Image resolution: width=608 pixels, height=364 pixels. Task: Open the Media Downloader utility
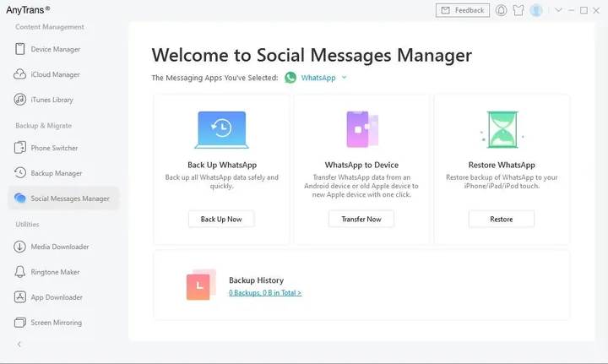click(60, 247)
